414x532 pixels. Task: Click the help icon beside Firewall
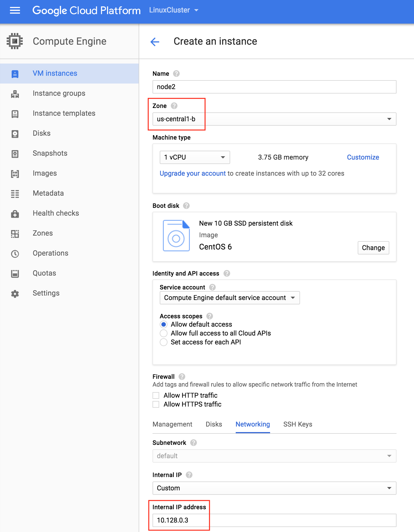click(x=182, y=377)
